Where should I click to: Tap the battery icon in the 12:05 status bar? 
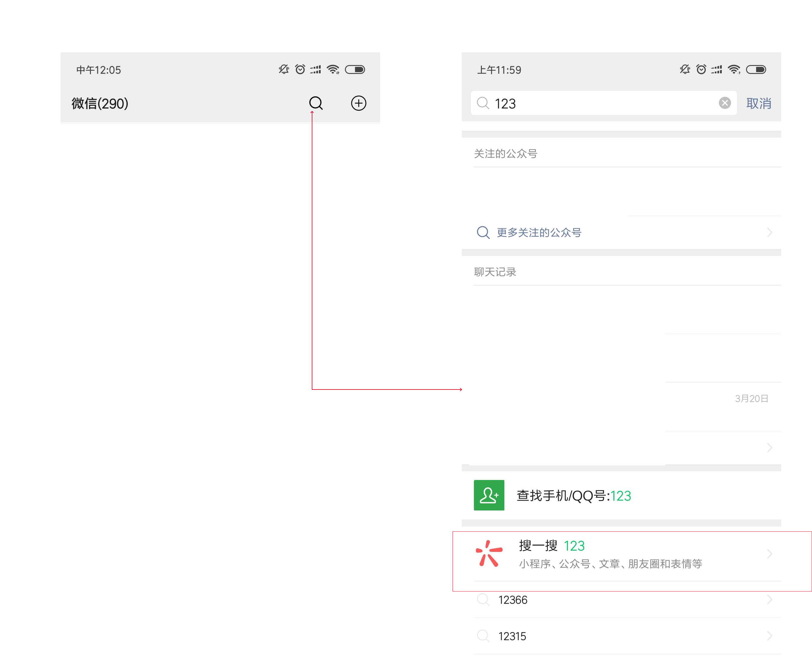pos(355,69)
